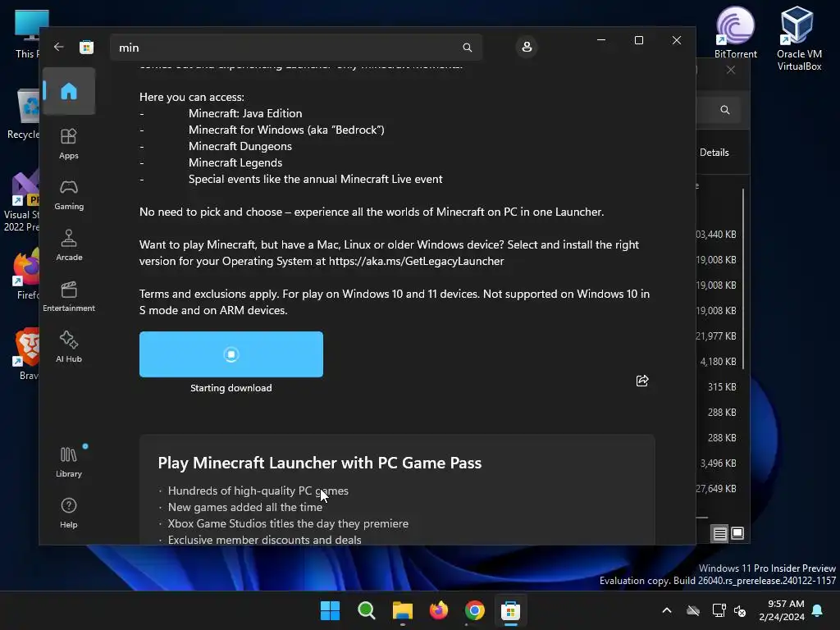Click the '315 KB' size entry in background window

point(722,387)
